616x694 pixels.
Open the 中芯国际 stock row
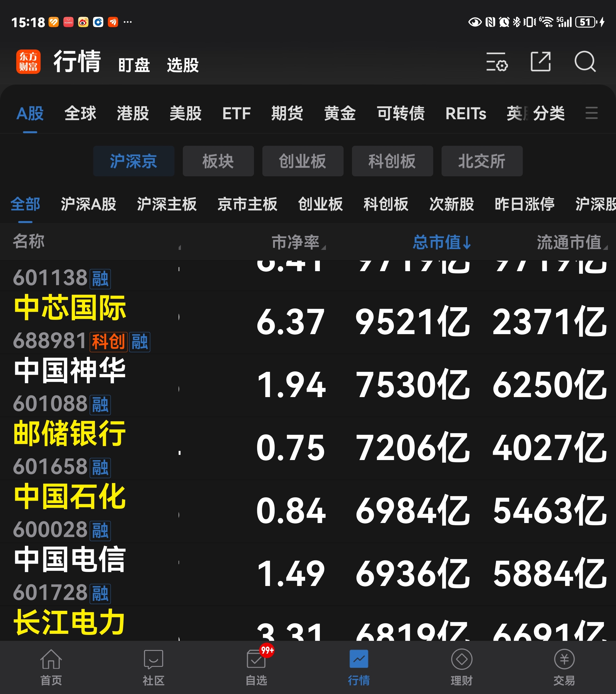(308, 323)
